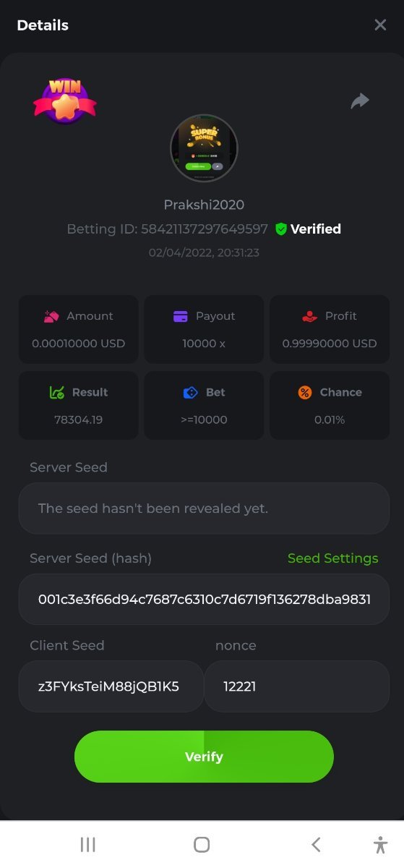Image resolution: width=404 pixels, height=868 pixels.
Task: Tap the share arrow icon
Action: (360, 101)
